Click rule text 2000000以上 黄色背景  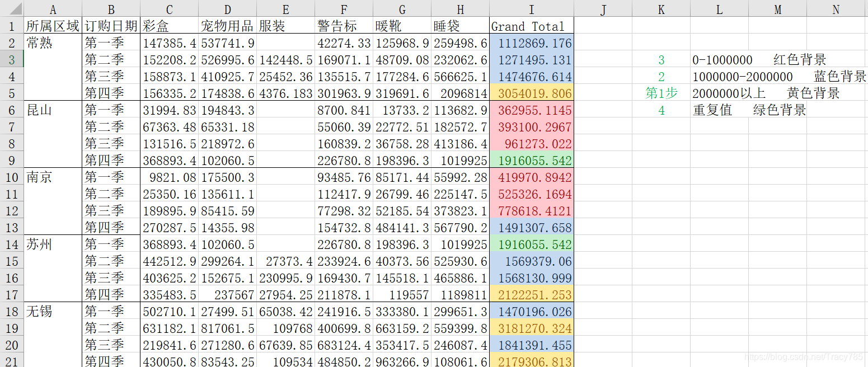click(x=766, y=93)
